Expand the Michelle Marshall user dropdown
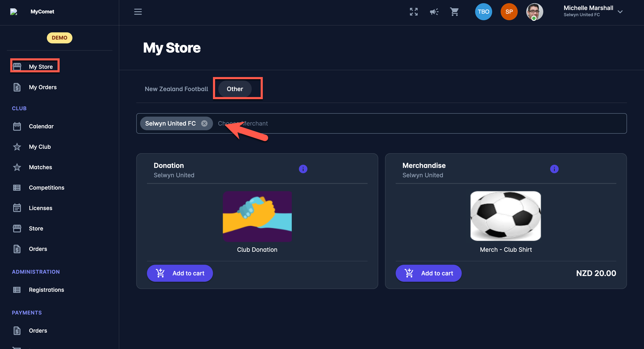 (620, 12)
